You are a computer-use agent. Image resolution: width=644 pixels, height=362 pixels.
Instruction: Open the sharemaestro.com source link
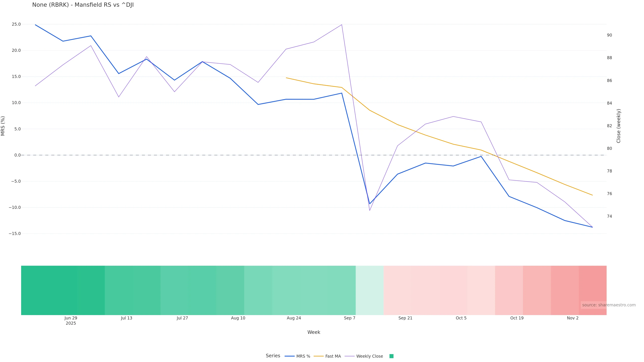click(x=608, y=305)
